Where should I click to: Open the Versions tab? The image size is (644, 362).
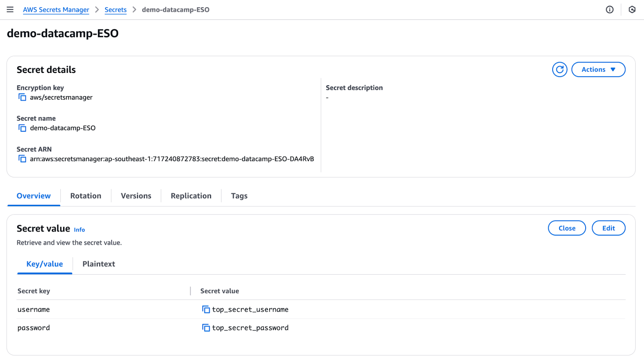[136, 196]
